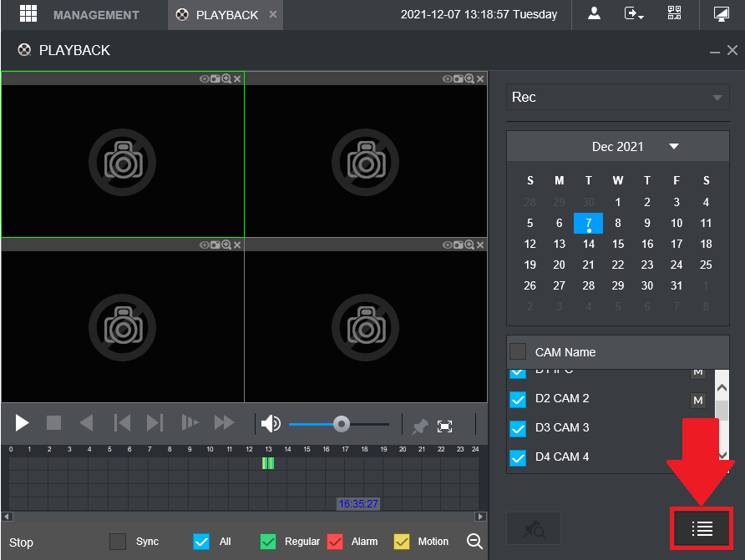Select the PLAYBACK tab
Screen dimensions: 745x560
[227, 15]
